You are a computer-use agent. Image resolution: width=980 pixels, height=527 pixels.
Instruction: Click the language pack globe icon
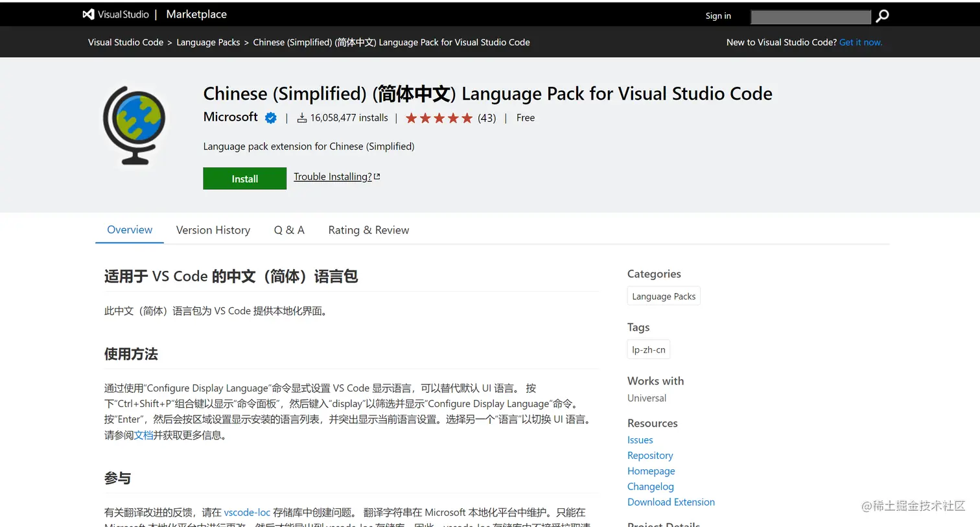(x=134, y=125)
